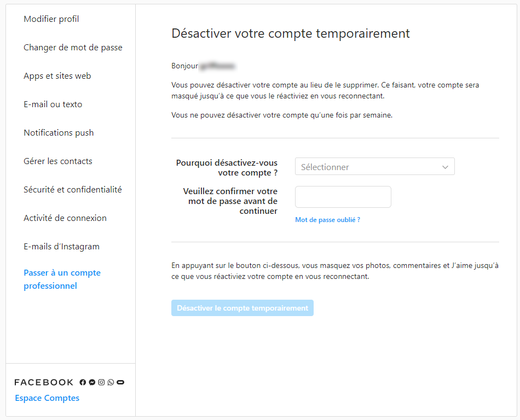Select 'Apps et sites web' menu item

[x=57, y=76]
